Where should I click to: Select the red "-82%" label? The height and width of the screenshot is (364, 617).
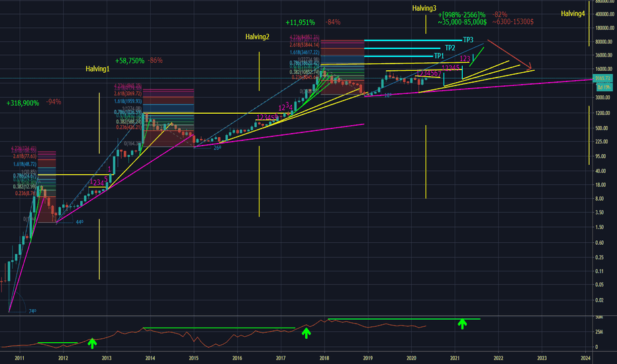pos(500,15)
